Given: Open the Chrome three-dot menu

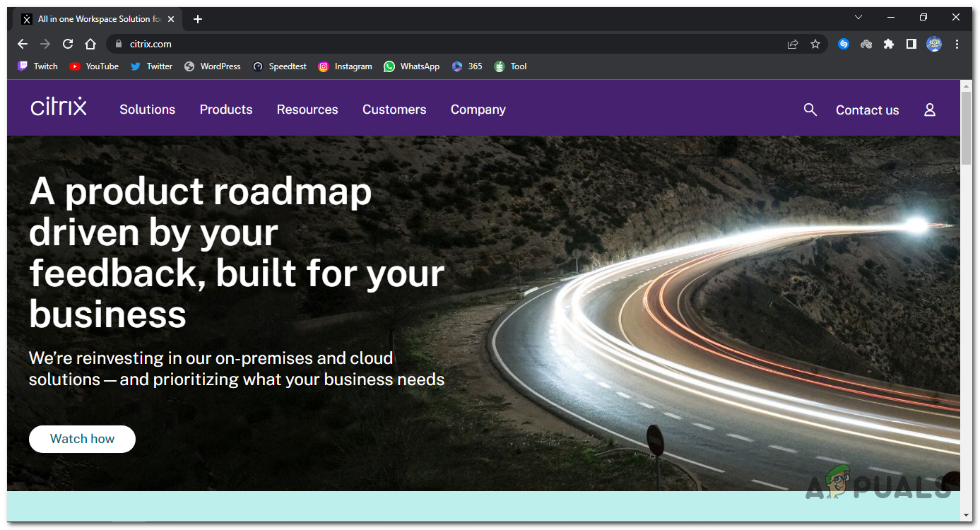Looking at the screenshot, I should tap(957, 44).
